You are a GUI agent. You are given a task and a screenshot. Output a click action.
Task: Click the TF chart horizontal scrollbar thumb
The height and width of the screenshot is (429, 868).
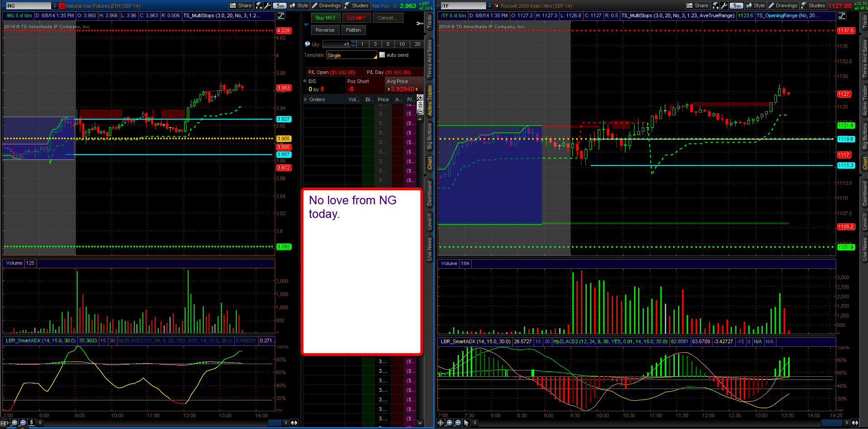(832, 423)
